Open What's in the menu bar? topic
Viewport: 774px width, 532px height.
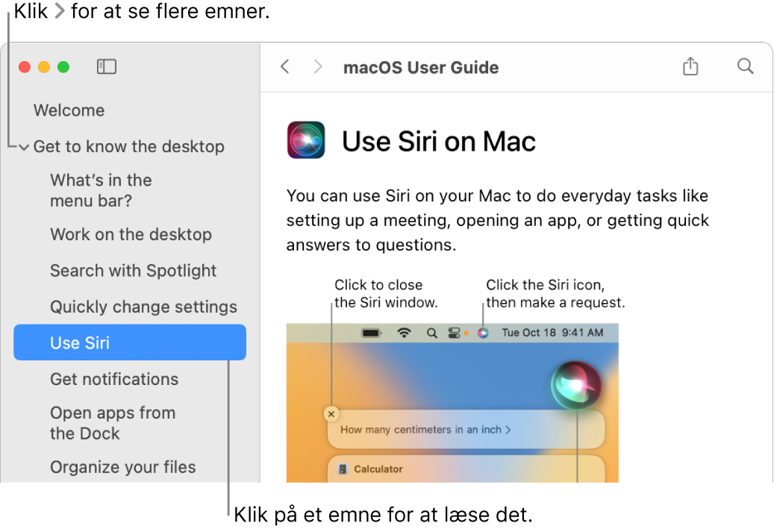click(101, 190)
